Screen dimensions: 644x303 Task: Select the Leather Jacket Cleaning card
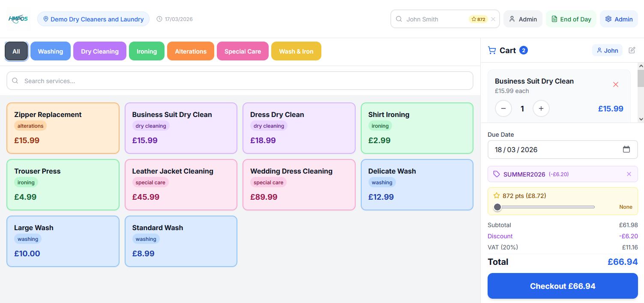click(181, 185)
